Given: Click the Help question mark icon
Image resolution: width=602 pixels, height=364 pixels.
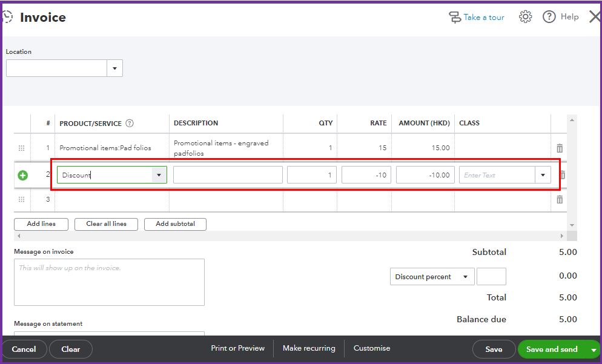Looking at the screenshot, I should coord(549,16).
